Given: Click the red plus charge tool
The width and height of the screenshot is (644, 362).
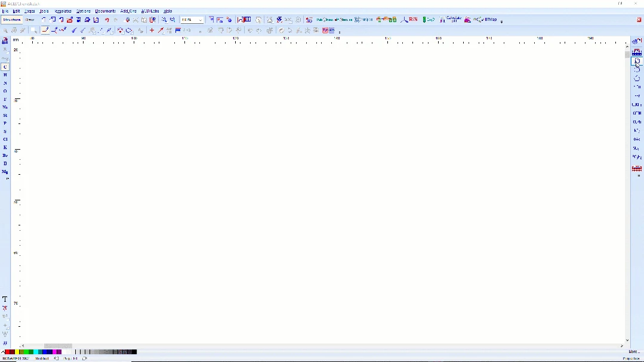Looking at the screenshot, I should 152,30.
